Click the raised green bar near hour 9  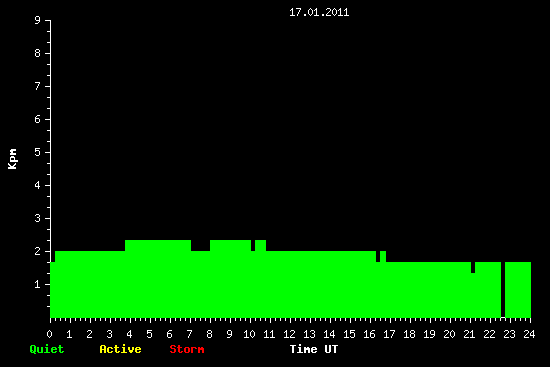[x=230, y=246]
